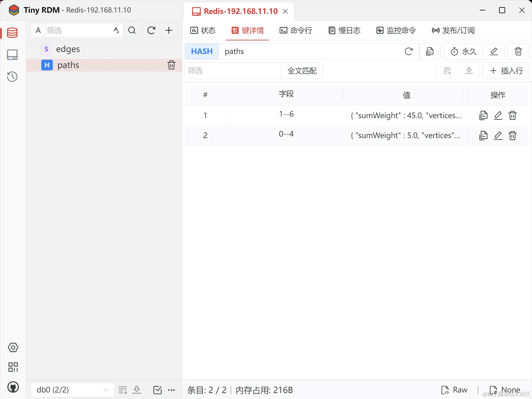
Task: Reload the paths key value
Action: coord(409,51)
